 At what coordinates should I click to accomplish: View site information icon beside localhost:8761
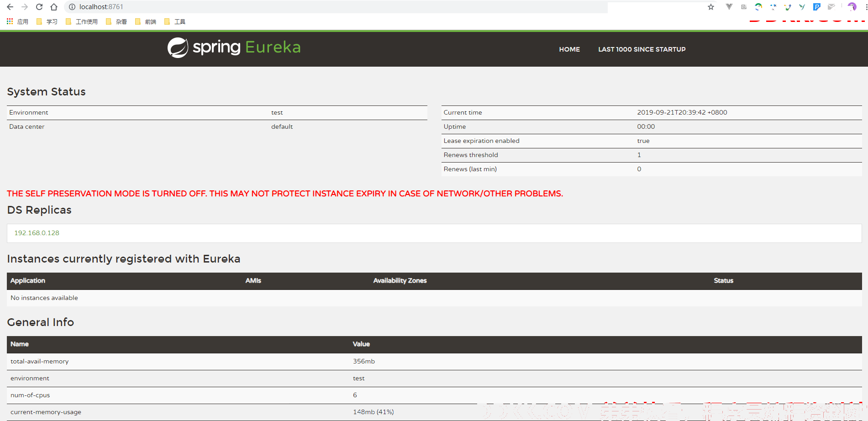(72, 7)
